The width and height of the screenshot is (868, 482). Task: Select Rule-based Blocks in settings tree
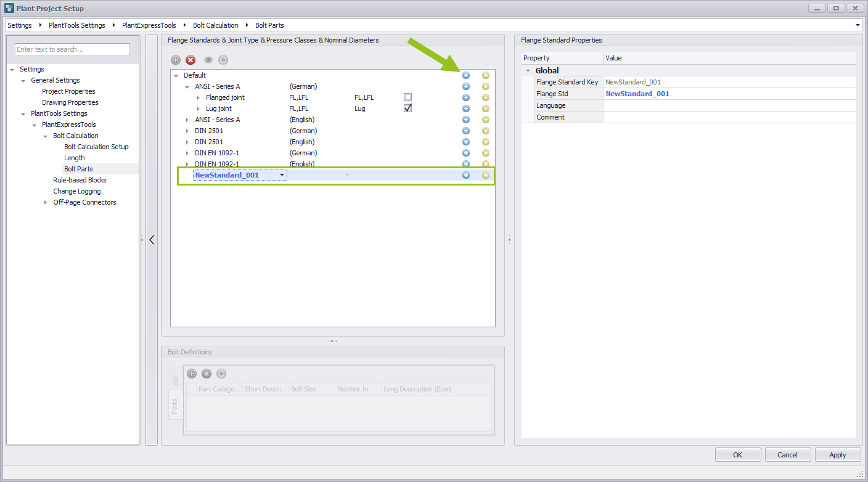tap(80, 180)
